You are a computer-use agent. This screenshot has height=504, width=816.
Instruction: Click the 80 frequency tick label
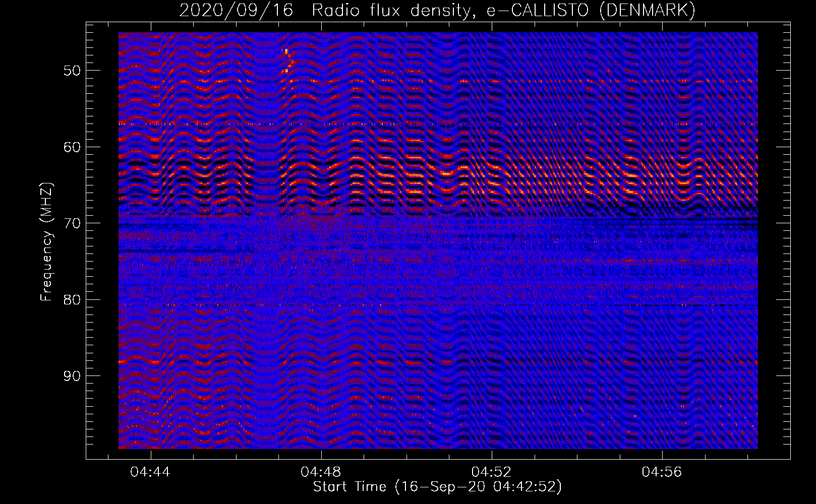tap(72, 300)
